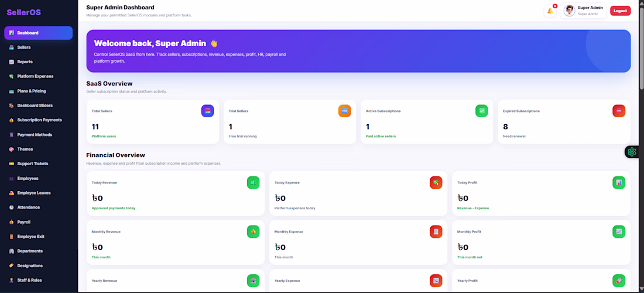Select Dashboard Sliders in the sidebar
644x293 pixels.
(x=39, y=105)
